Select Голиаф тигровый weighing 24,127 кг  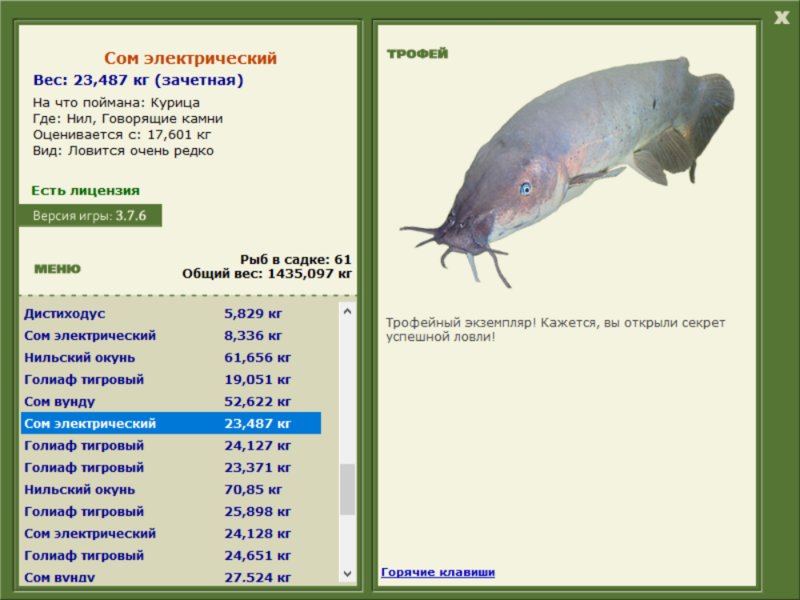pos(170,446)
